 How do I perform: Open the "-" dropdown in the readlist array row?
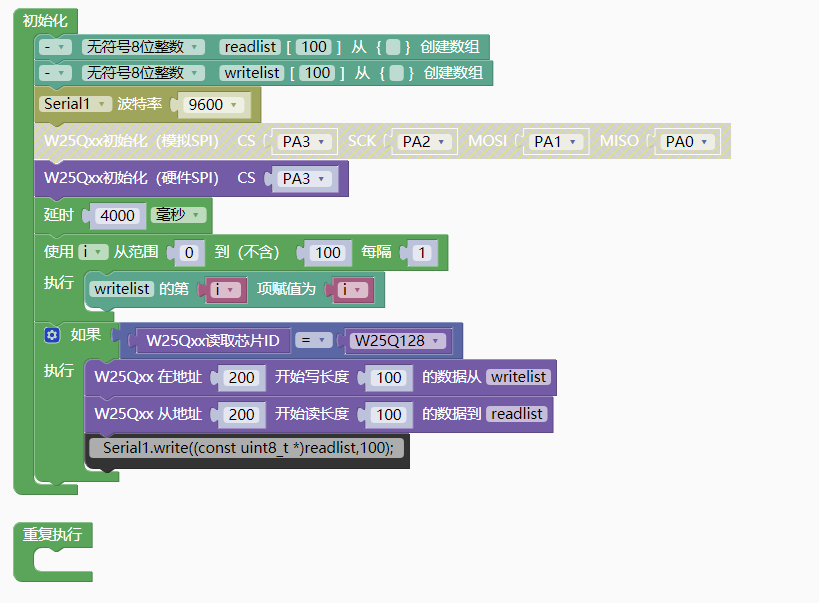54,47
